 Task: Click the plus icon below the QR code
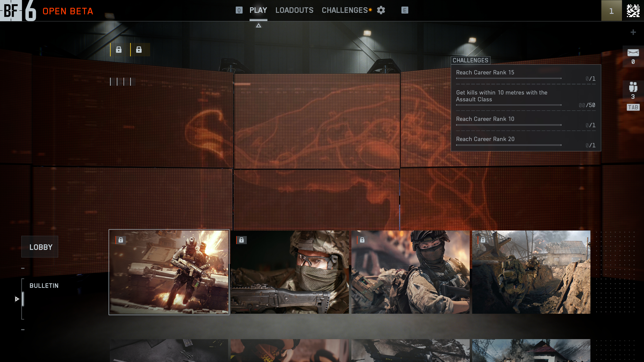(x=633, y=32)
